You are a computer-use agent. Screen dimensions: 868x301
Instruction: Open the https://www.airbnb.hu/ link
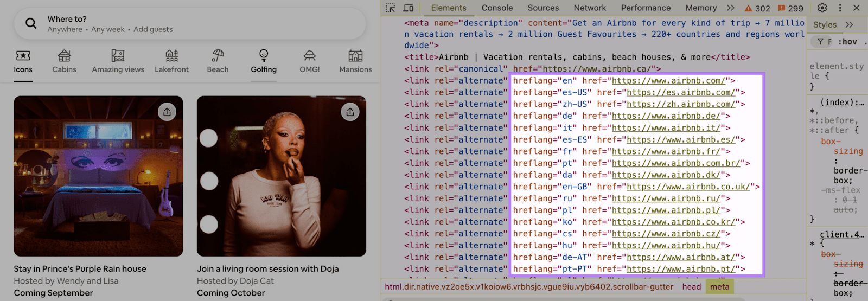click(x=666, y=246)
